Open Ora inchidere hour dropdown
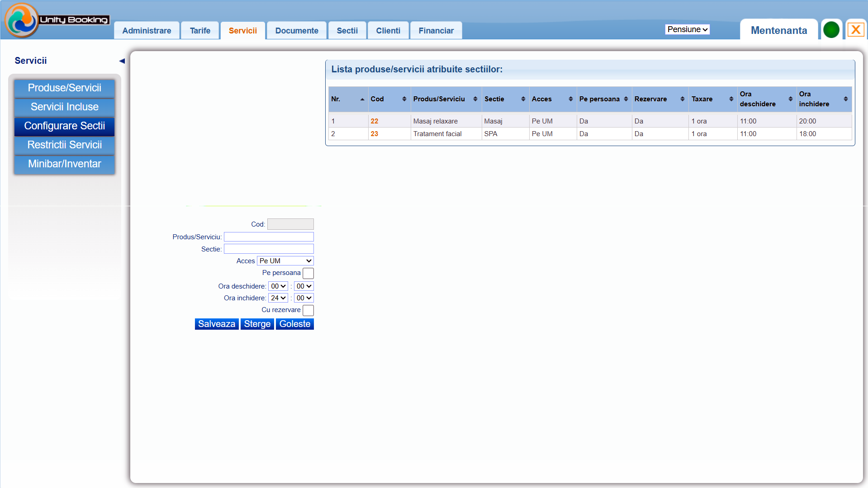 tap(278, 298)
